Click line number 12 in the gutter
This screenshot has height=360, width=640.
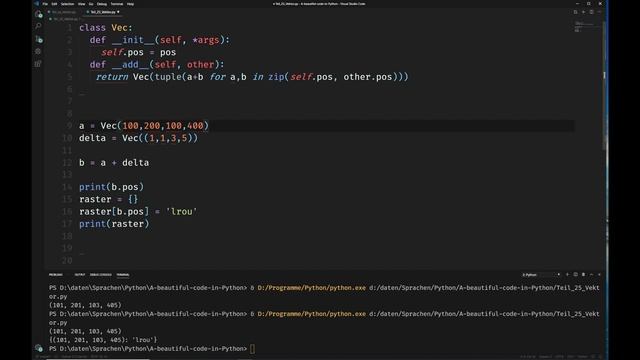pos(67,162)
